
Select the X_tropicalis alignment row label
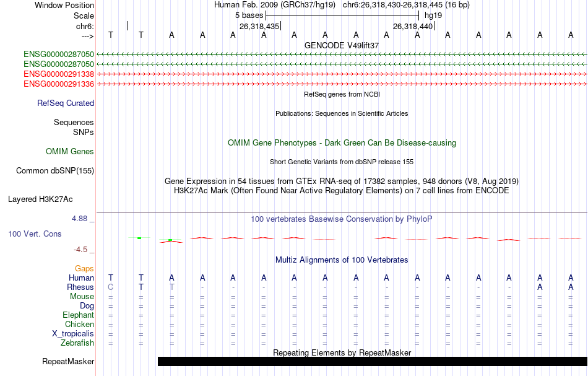click(73, 334)
